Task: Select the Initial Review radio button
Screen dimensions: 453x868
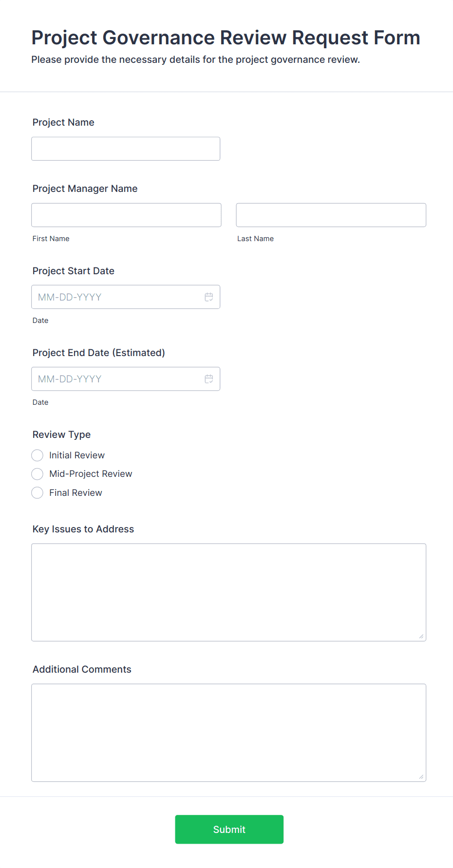Action: pyautogui.click(x=37, y=455)
